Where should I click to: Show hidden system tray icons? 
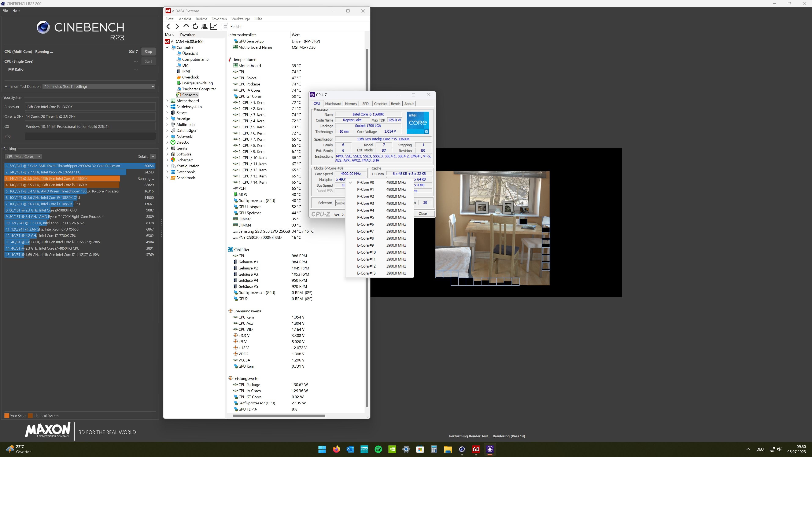tap(748, 449)
